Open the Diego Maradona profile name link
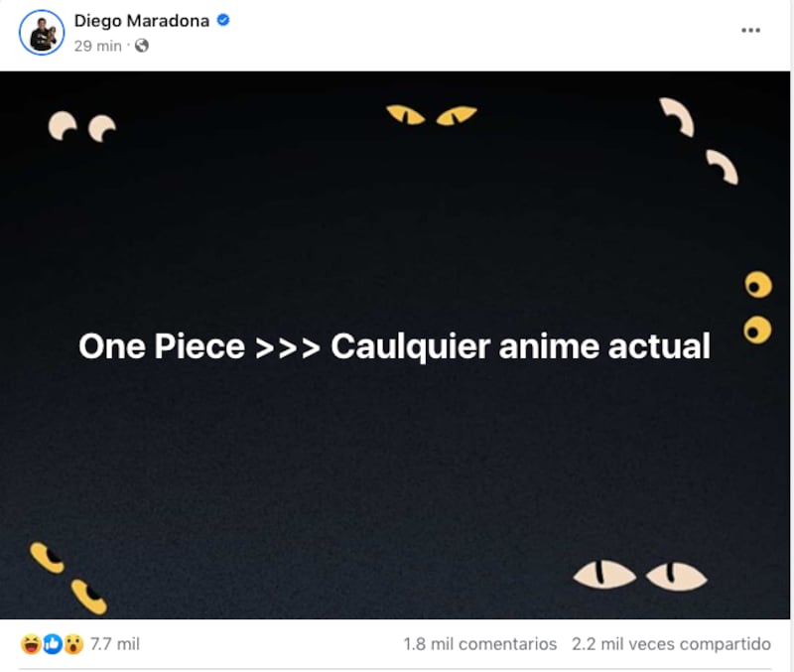Screen dimensions: 794x672 pos(142,21)
